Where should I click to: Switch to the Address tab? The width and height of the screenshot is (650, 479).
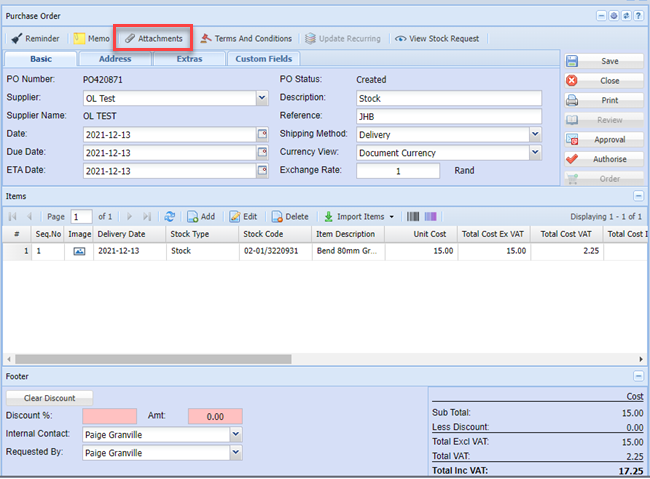click(115, 59)
